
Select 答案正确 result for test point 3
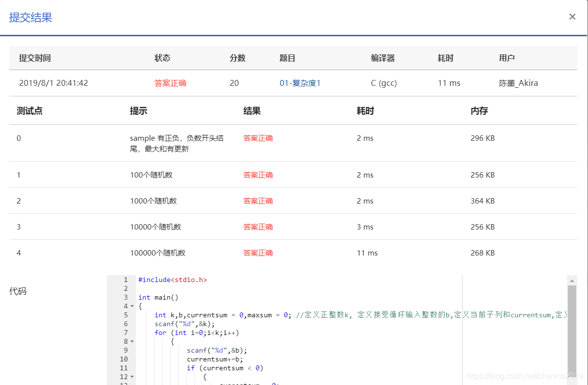[x=258, y=227]
